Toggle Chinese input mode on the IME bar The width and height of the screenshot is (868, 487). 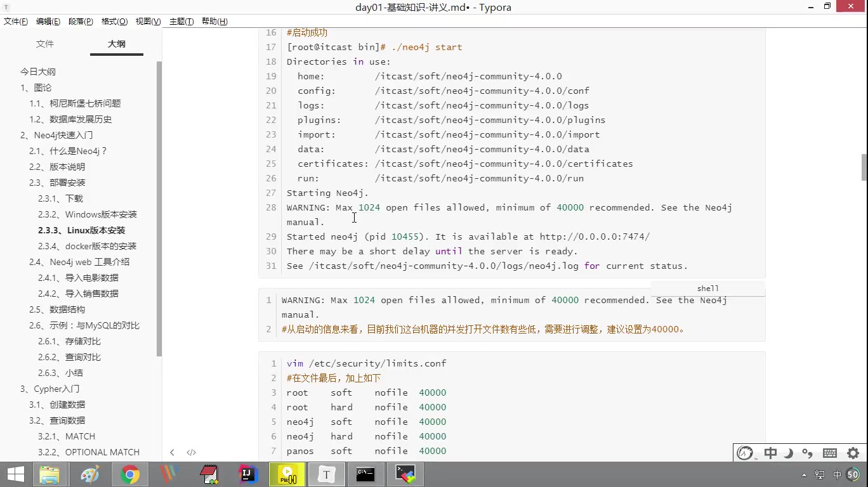click(770, 453)
